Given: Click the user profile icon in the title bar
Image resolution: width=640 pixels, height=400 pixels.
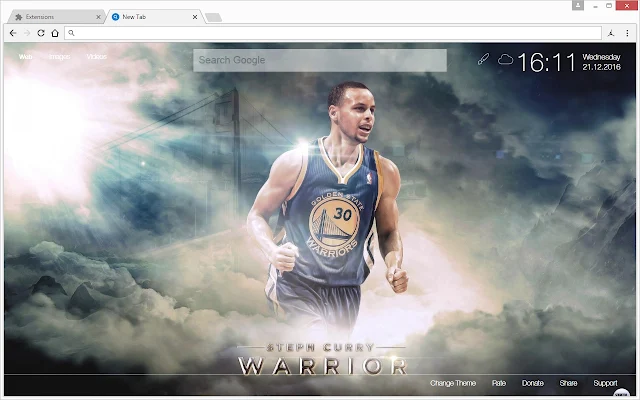Looking at the screenshot, I should (578, 5).
